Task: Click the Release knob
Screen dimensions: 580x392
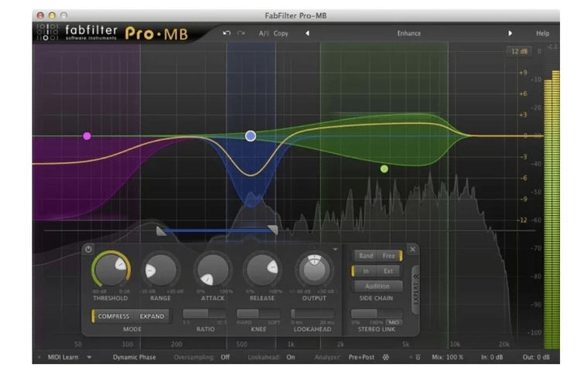Action: (x=262, y=270)
